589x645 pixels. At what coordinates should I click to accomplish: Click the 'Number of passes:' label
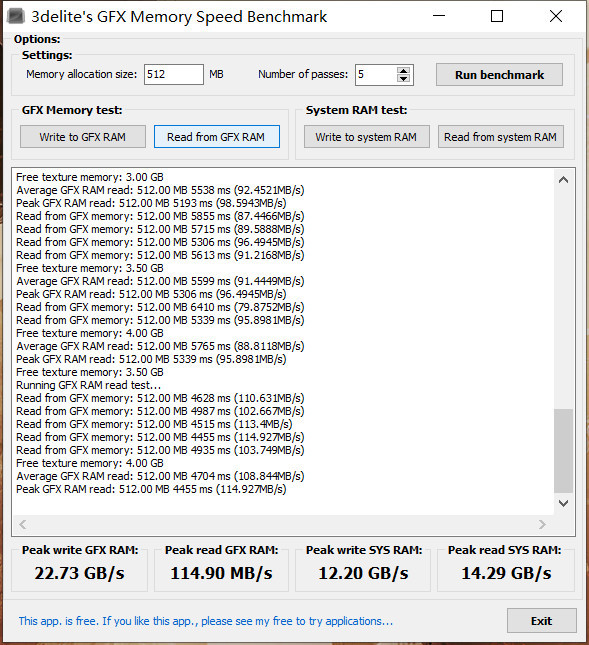303,74
